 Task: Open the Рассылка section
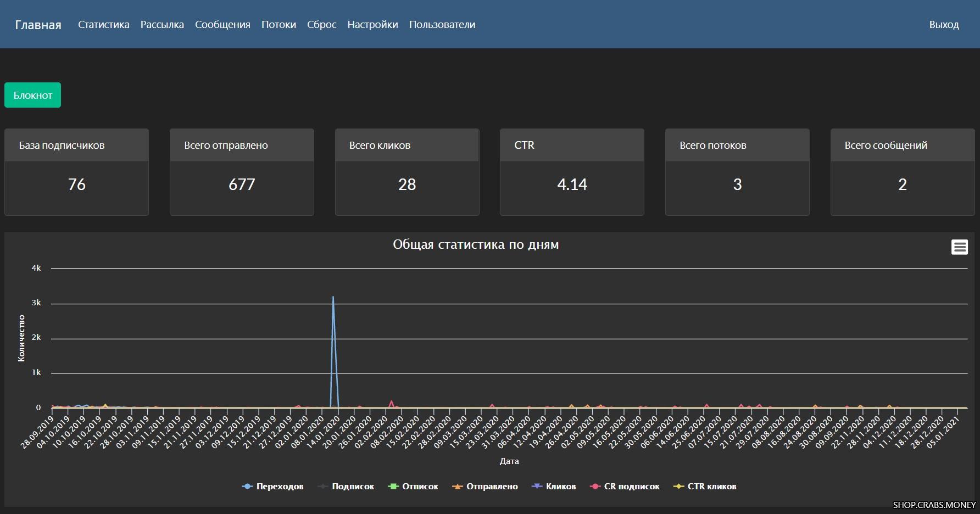[162, 25]
